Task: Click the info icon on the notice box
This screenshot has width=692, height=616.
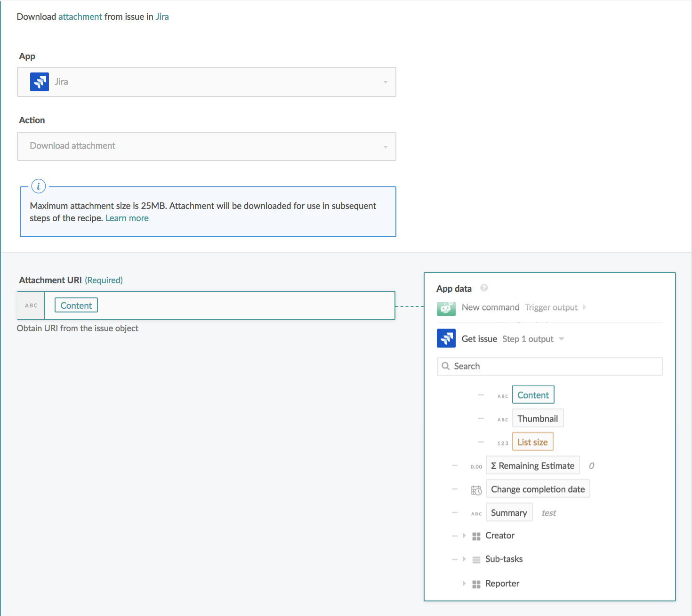Action: point(39,186)
